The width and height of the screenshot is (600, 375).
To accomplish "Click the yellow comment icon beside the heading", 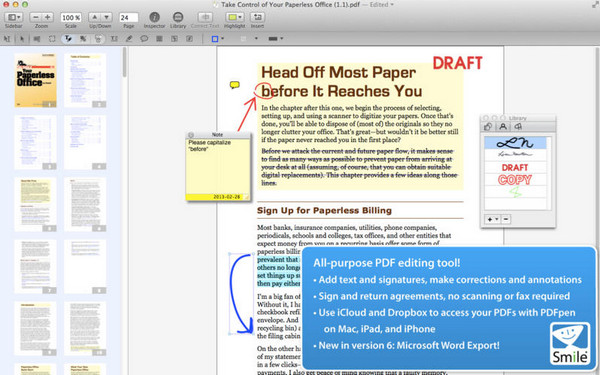I will click(235, 85).
